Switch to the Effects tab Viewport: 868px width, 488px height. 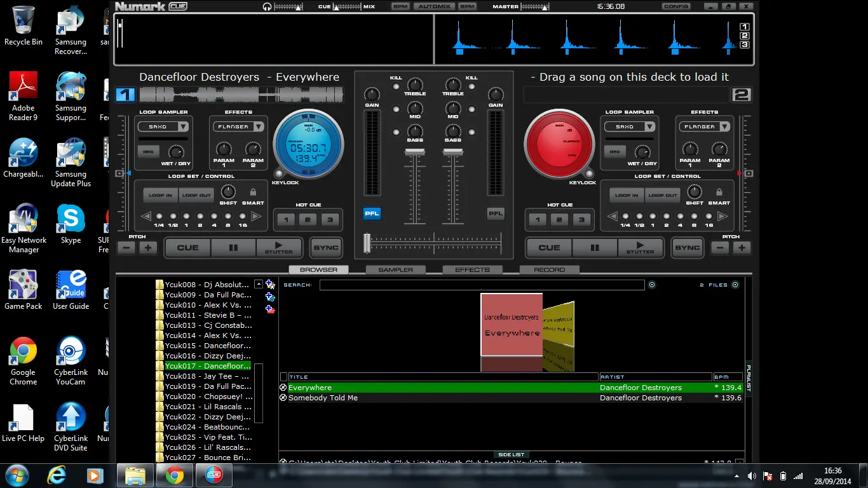click(472, 269)
